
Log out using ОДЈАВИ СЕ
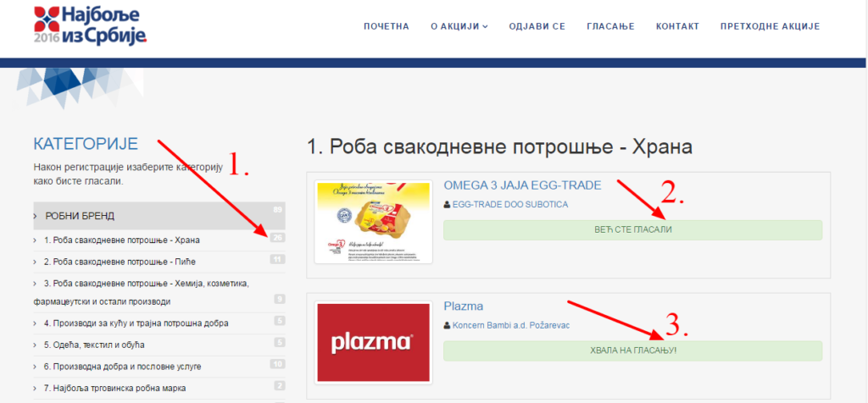pyautogui.click(x=537, y=26)
